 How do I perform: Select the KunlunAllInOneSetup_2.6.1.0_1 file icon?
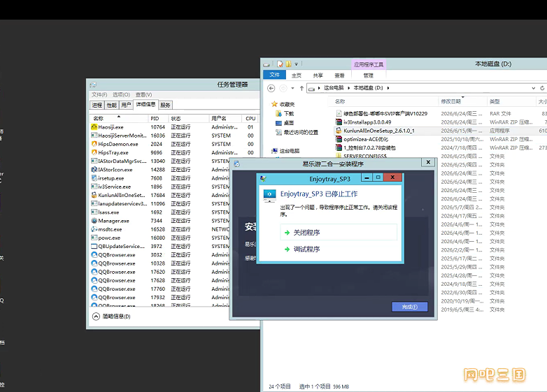(x=339, y=131)
